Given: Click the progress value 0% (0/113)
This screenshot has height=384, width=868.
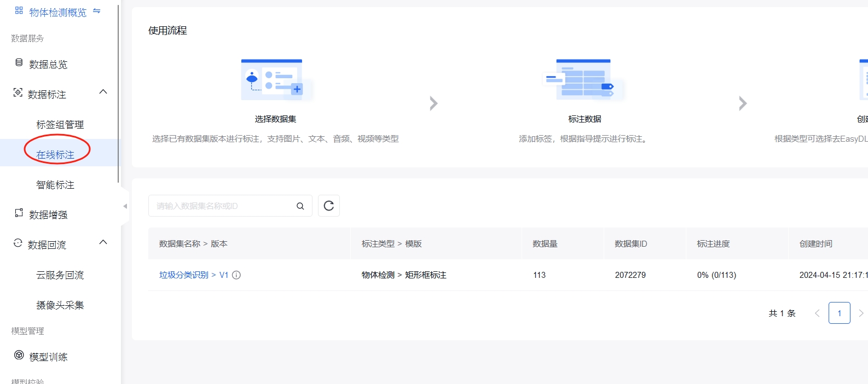Looking at the screenshot, I should tap(717, 275).
